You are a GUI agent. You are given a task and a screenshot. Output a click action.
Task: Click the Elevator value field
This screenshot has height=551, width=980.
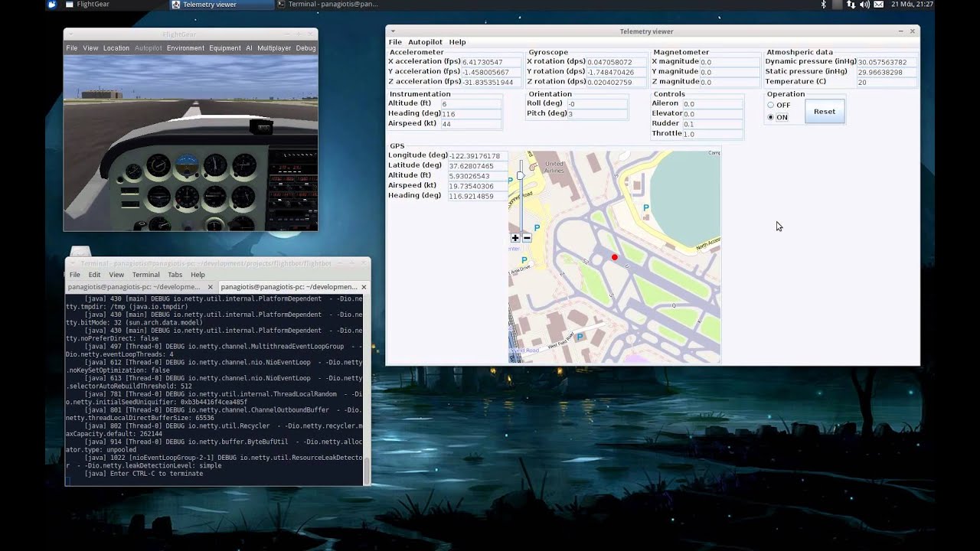[712, 114]
